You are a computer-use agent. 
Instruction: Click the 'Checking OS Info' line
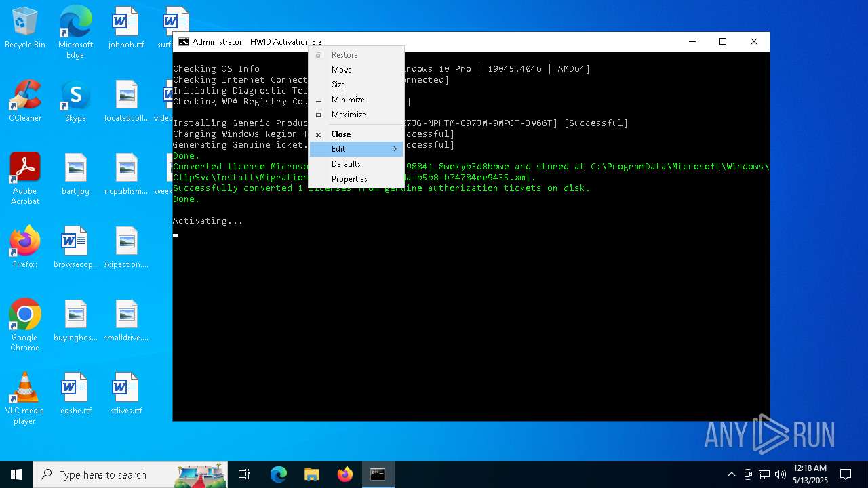[216, 69]
